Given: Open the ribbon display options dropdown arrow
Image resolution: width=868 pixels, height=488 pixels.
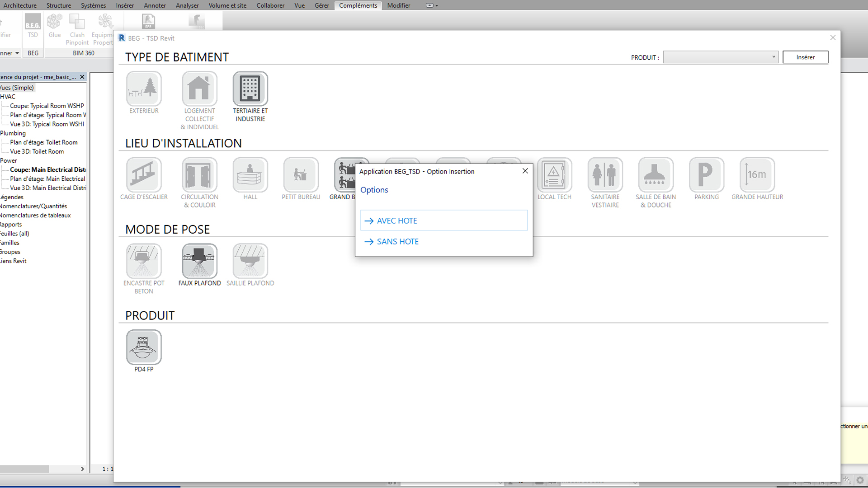Looking at the screenshot, I should tap(437, 6).
